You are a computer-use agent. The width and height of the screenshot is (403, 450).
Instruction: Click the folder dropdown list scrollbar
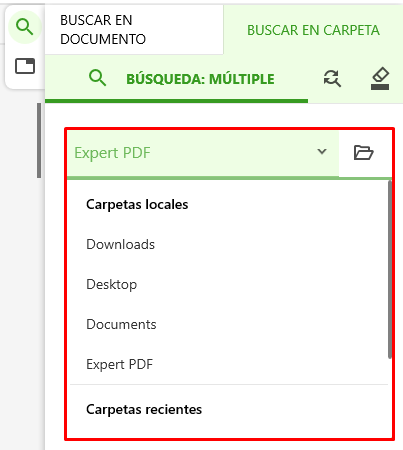tap(389, 269)
